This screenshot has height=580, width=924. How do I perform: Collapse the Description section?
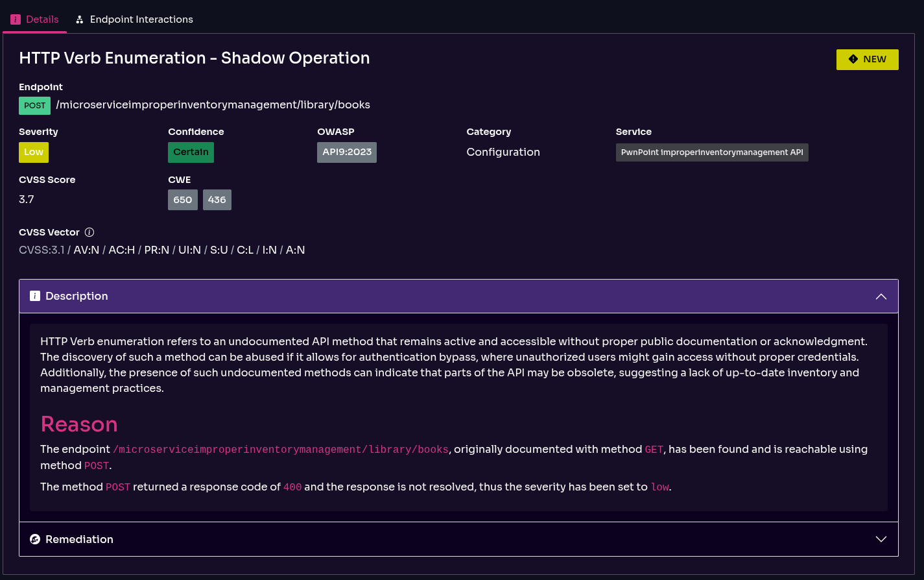[x=881, y=296]
